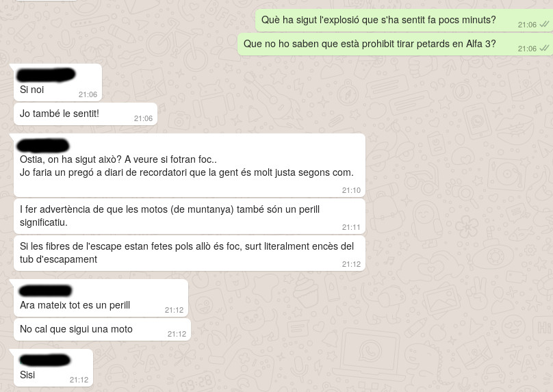This screenshot has height=392, width=553.
Task: Click message starting 'Ostia, on ha sigut això?'
Action: click(189, 166)
